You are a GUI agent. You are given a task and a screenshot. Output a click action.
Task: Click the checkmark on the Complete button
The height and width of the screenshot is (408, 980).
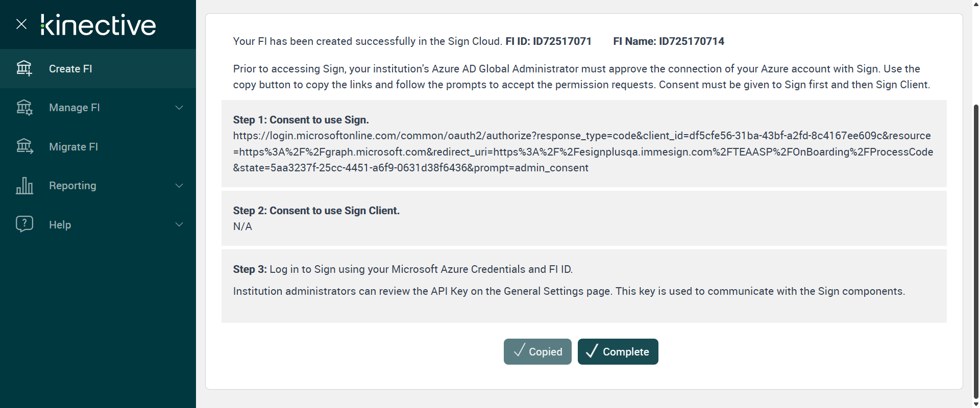[592, 351]
